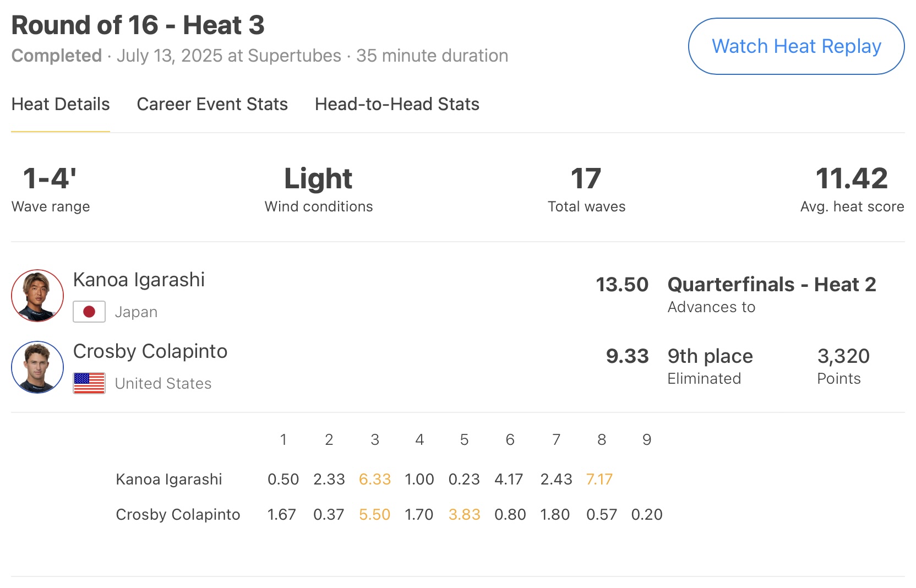
Task: Select Igarashi's highlighted 7.17 wave score
Action: [599, 480]
